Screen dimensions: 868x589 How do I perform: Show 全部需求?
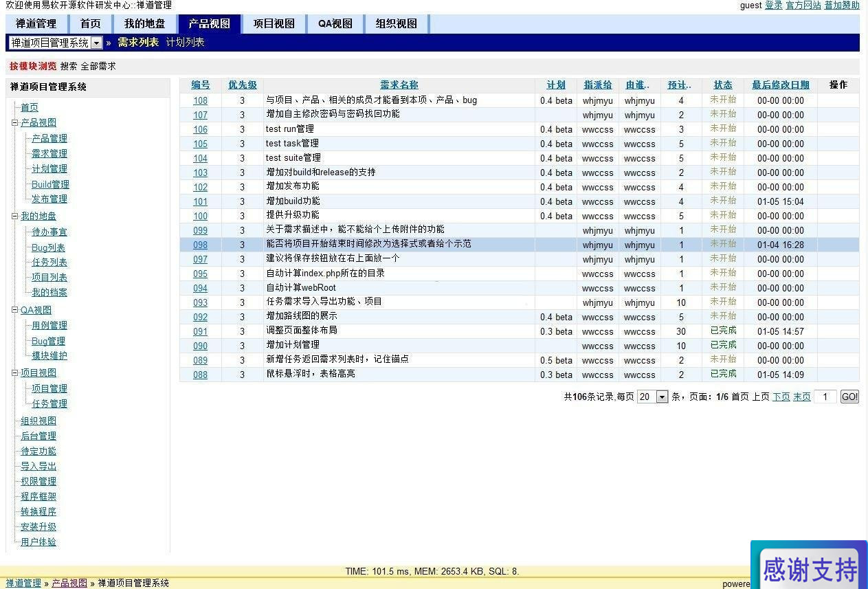(x=98, y=67)
